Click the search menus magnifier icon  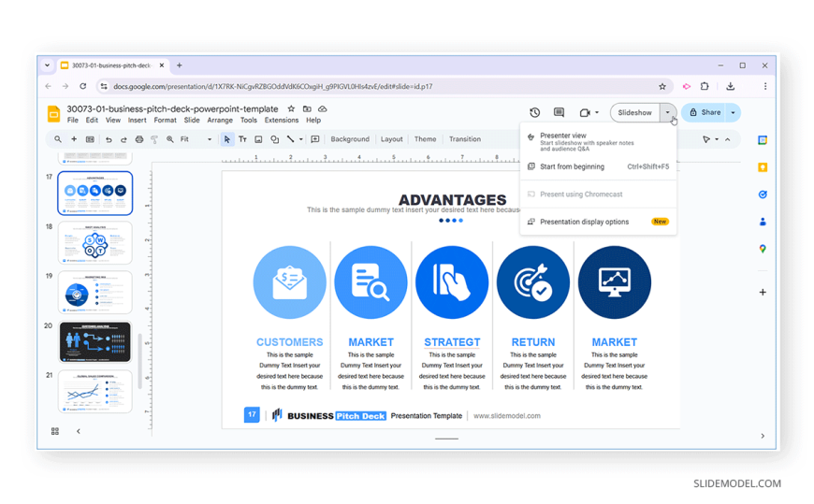pyautogui.click(x=58, y=139)
